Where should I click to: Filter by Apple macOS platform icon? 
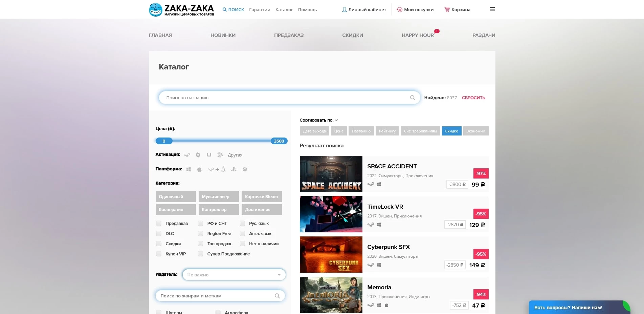[x=199, y=169]
